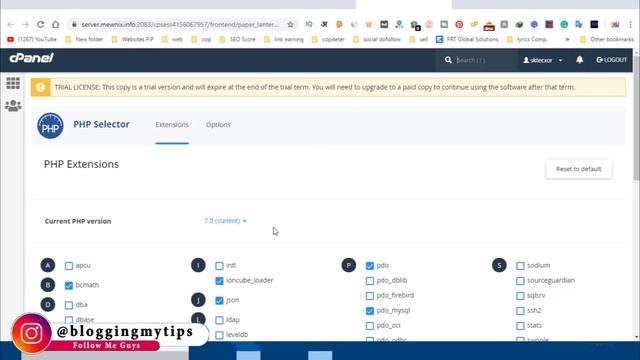Screen dimensions: 640x360
Task: Bookmark this page with the star icon
Action: click(x=290, y=24)
